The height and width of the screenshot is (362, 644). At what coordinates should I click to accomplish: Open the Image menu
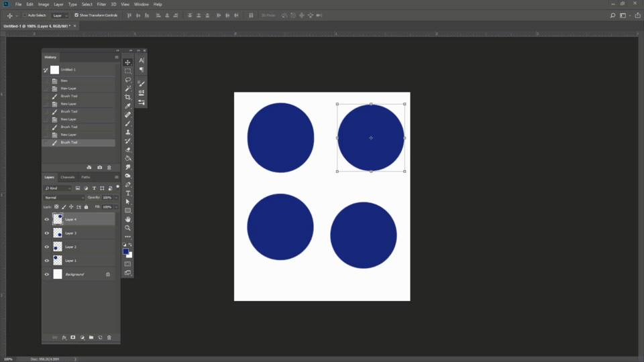tap(44, 5)
